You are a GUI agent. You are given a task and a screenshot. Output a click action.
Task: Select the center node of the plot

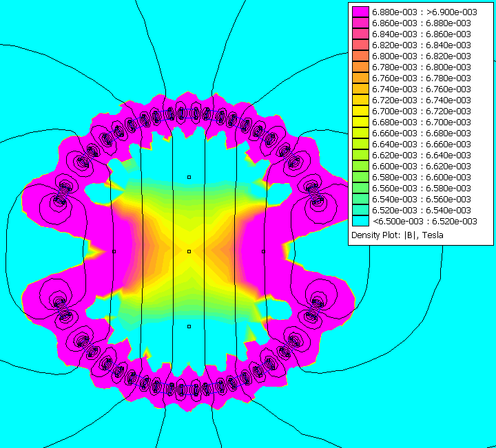point(189,252)
